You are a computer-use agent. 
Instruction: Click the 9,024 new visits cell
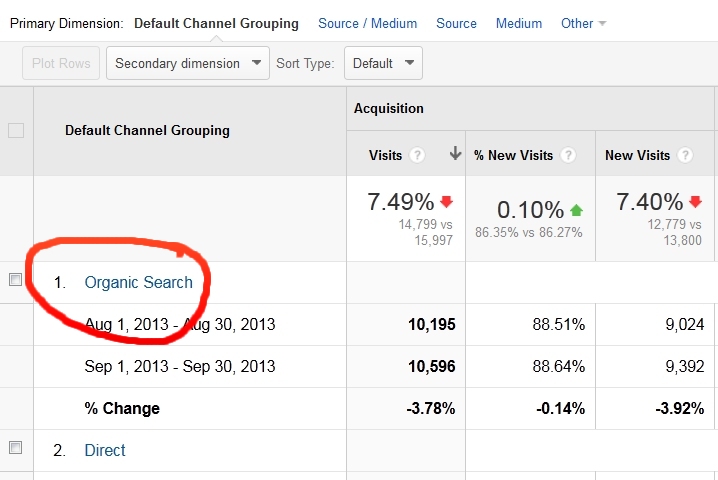tap(685, 325)
